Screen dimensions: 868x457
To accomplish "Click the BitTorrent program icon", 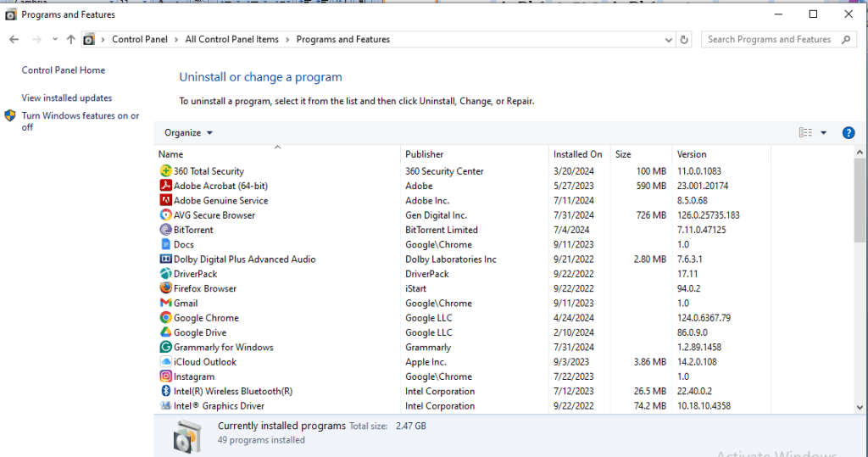I will point(166,230).
